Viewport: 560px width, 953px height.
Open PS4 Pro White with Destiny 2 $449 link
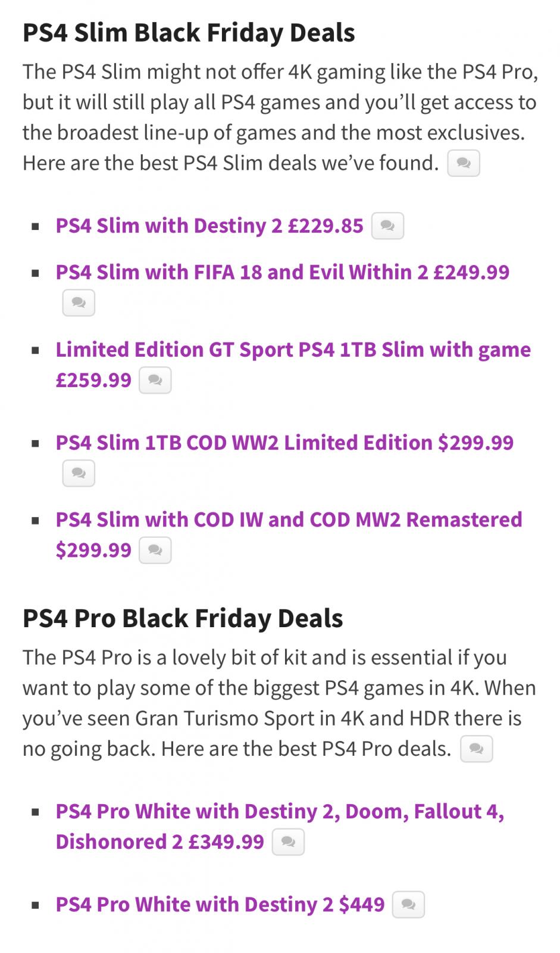[220, 904]
